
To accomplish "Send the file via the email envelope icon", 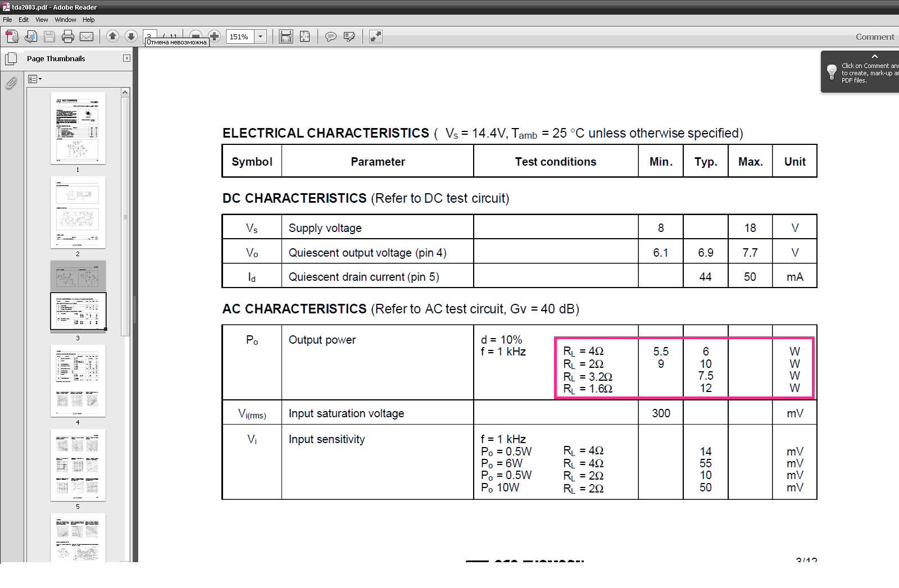I will tap(87, 37).
